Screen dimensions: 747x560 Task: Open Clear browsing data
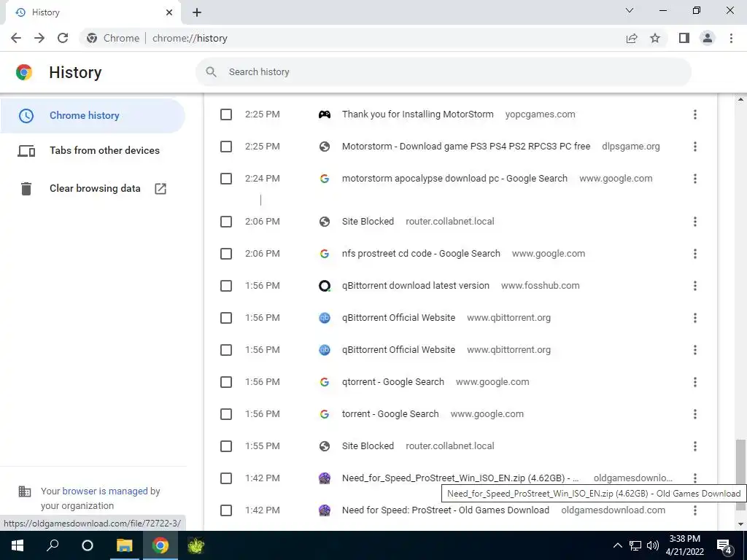click(93, 189)
